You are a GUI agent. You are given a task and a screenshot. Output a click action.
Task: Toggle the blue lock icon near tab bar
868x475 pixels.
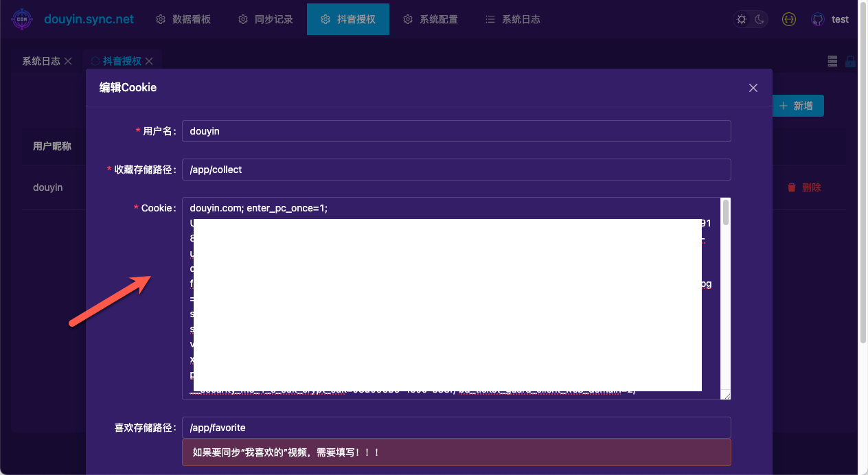(851, 61)
